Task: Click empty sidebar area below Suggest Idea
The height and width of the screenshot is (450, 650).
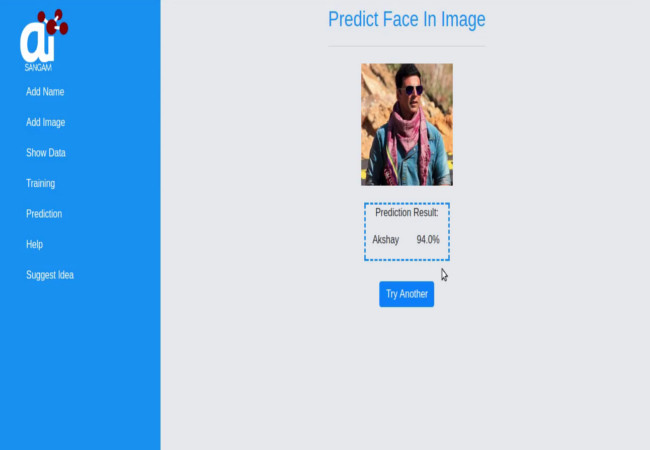Action: (x=80, y=365)
